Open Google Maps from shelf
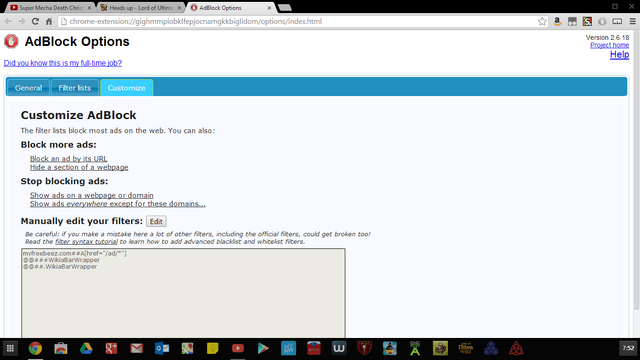 point(187,349)
